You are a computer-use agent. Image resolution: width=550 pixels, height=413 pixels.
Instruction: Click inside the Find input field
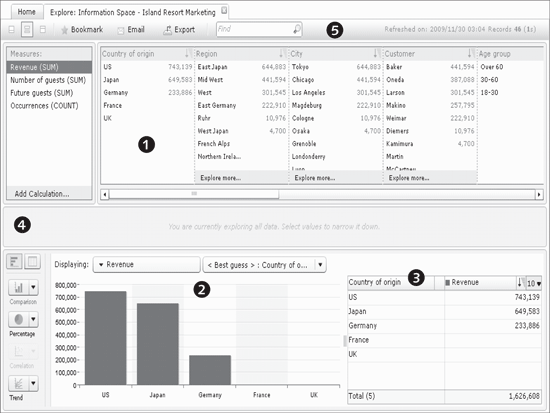pos(254,29)
